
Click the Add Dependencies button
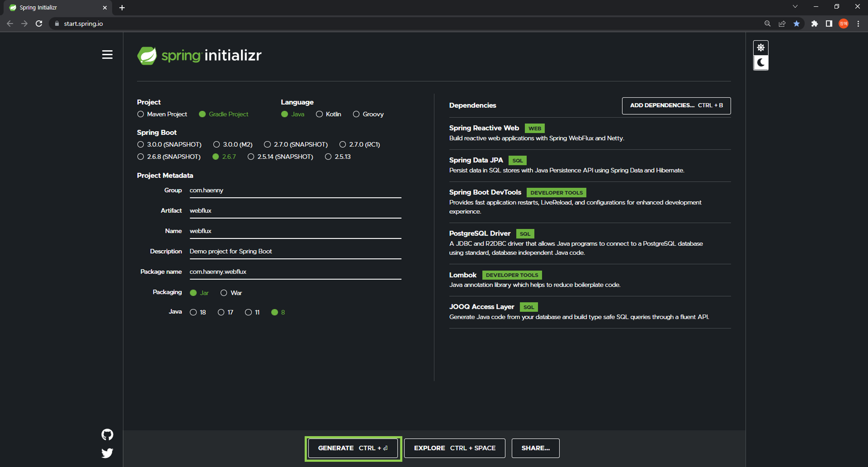point(676,106)
